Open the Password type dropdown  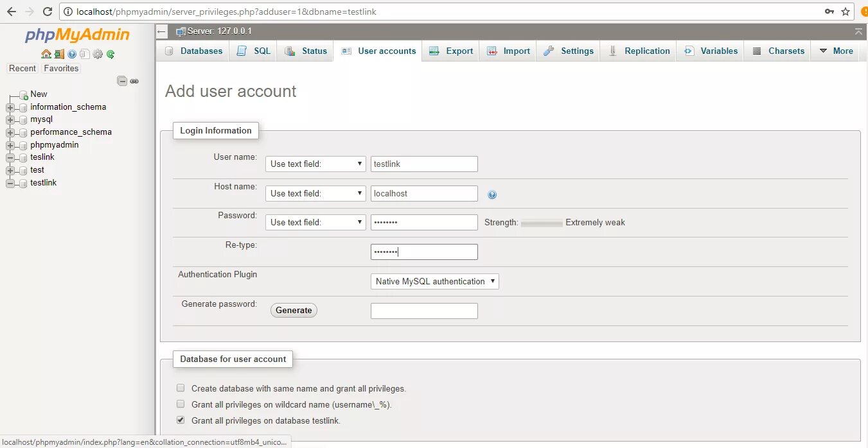click(315, 222)
